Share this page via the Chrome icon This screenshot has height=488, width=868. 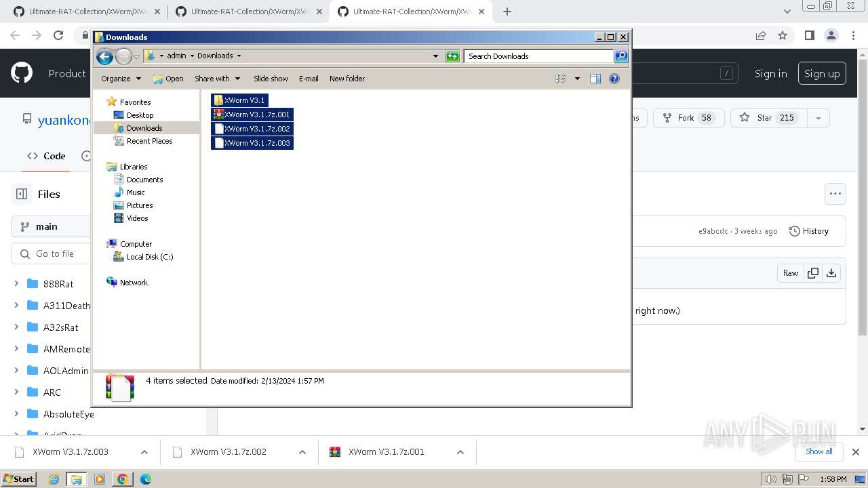(x=761, y=35)
